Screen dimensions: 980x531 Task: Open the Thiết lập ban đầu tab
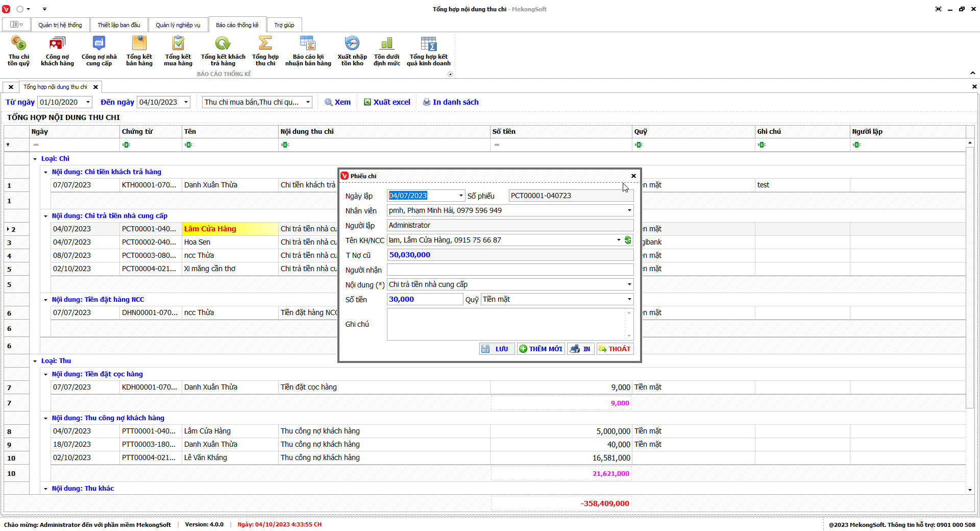[x=119, y=25]
